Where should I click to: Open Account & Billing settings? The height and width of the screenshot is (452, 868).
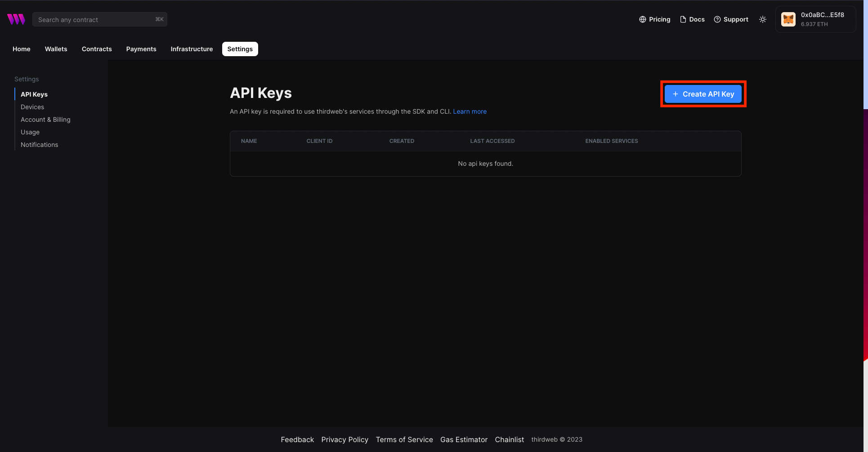[x=45, y=120]
